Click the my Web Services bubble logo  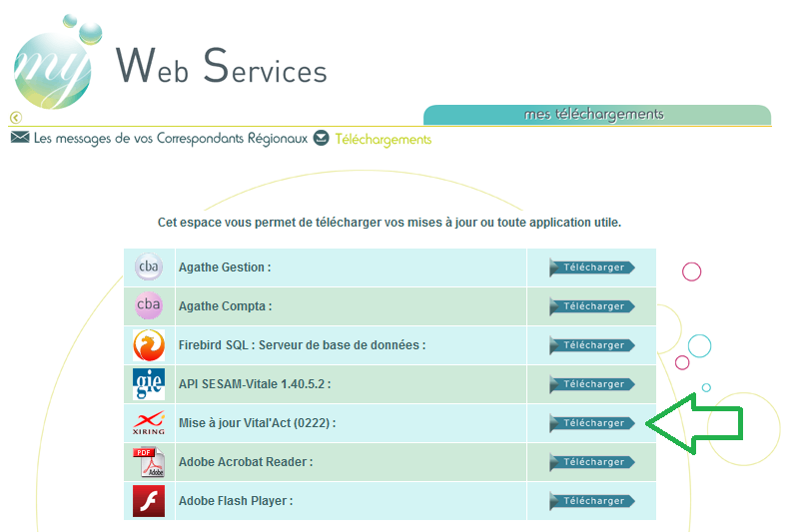click(x=57, y=63)
